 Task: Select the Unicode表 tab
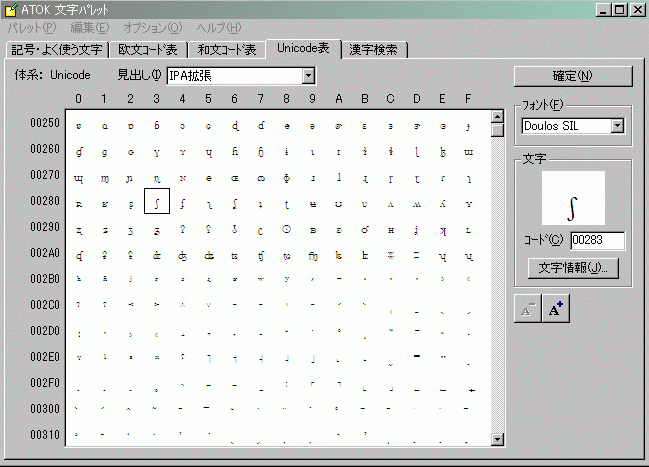[x=303, y=48]
